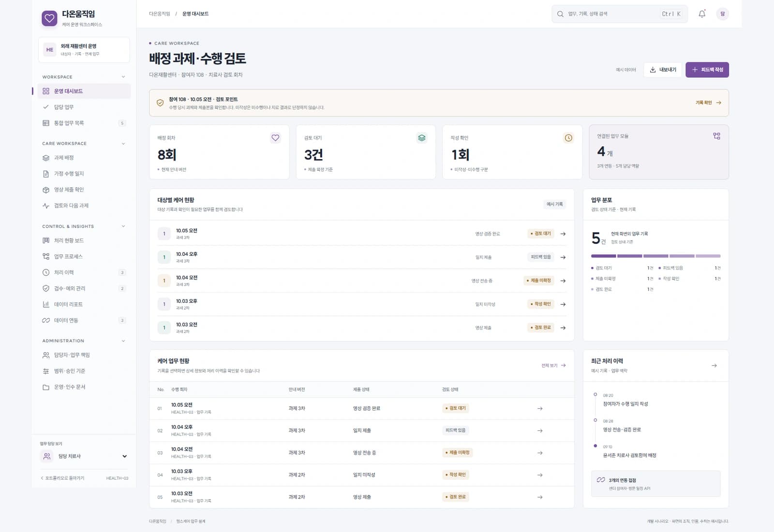Click 다온움직임 breadcrumb at top
This screenshot has height=532, width=774.
(160, 14)
